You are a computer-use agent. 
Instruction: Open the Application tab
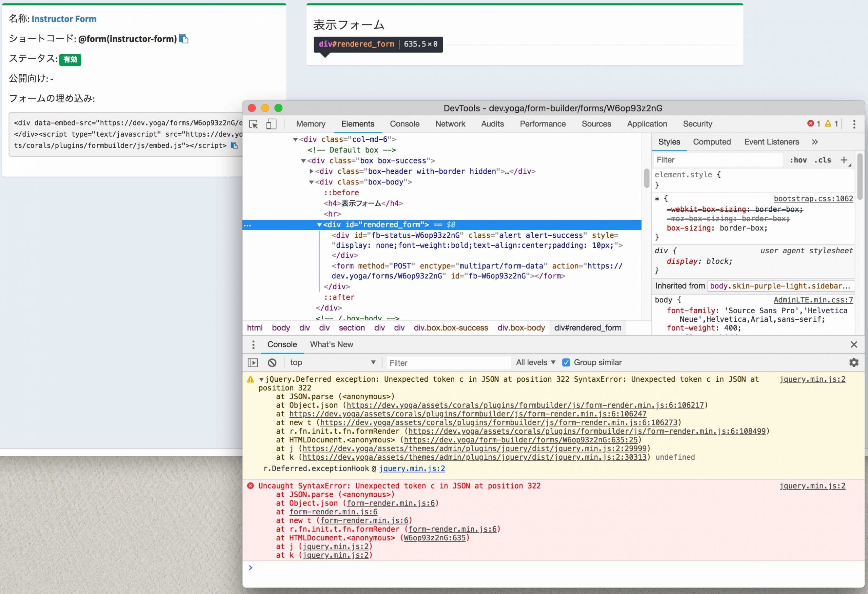point(647,124)
